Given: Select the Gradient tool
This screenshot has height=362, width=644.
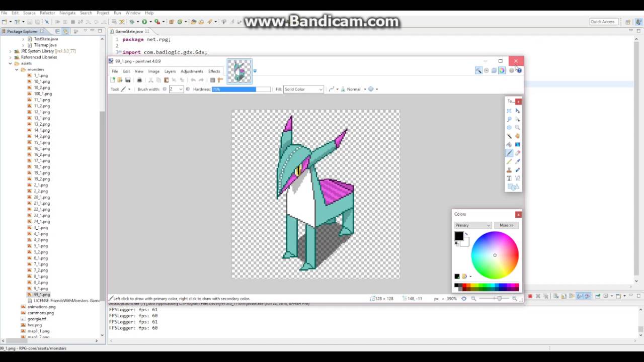Looking at the screenshot, I should click(517, 144).
